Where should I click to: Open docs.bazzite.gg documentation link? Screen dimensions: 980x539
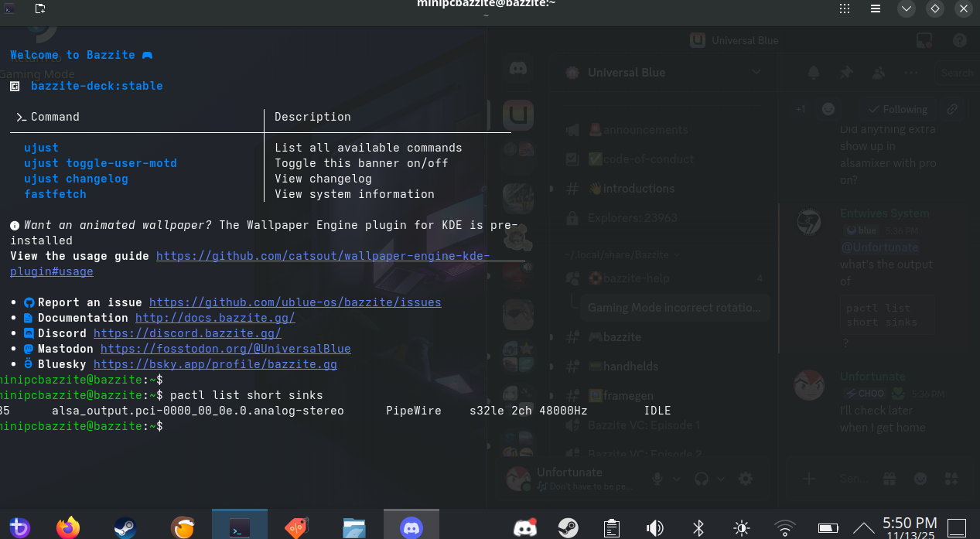coord(215,318)
